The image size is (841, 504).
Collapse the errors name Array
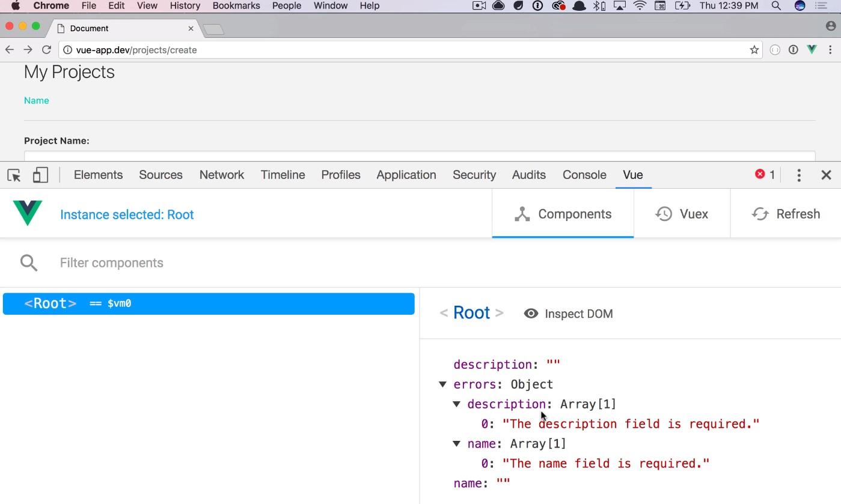(x=457, y=444)
